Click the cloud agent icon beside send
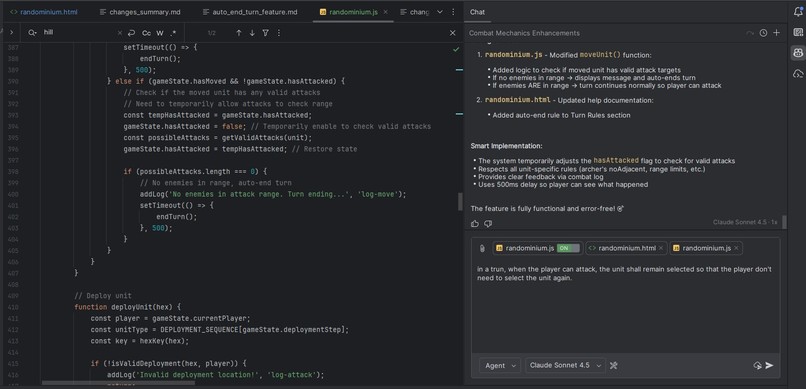The image size is (806, 389). coord(757,365)
